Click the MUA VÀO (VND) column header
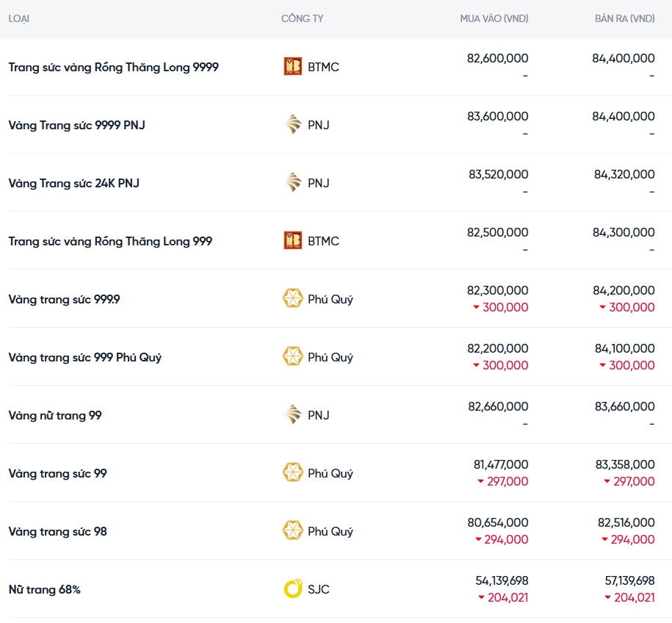 [x=494, y=18]
